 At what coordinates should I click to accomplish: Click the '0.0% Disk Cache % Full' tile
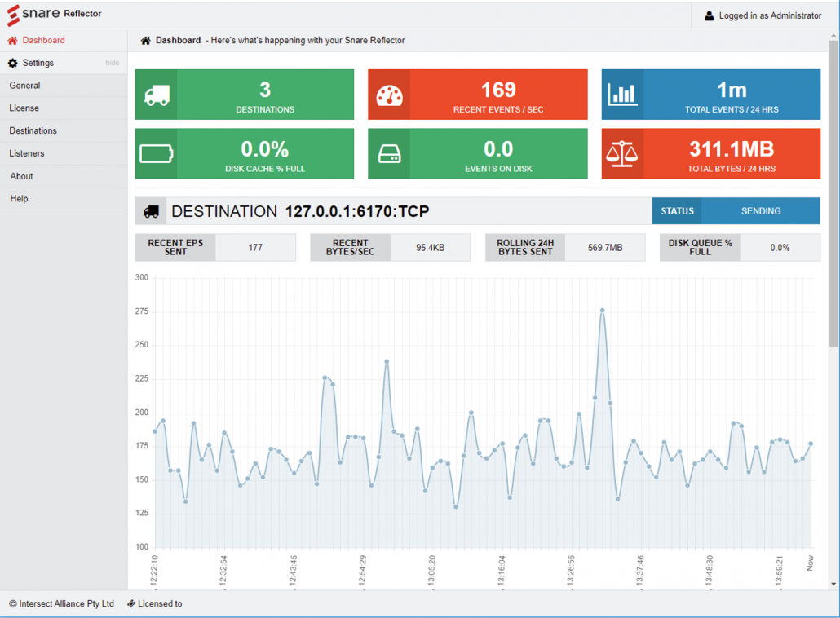coord(245,154)
